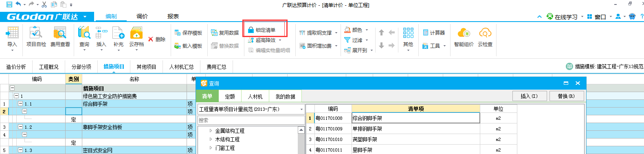Open the 费用汇总 tab
Screen dimensions: 644x154
216,67
